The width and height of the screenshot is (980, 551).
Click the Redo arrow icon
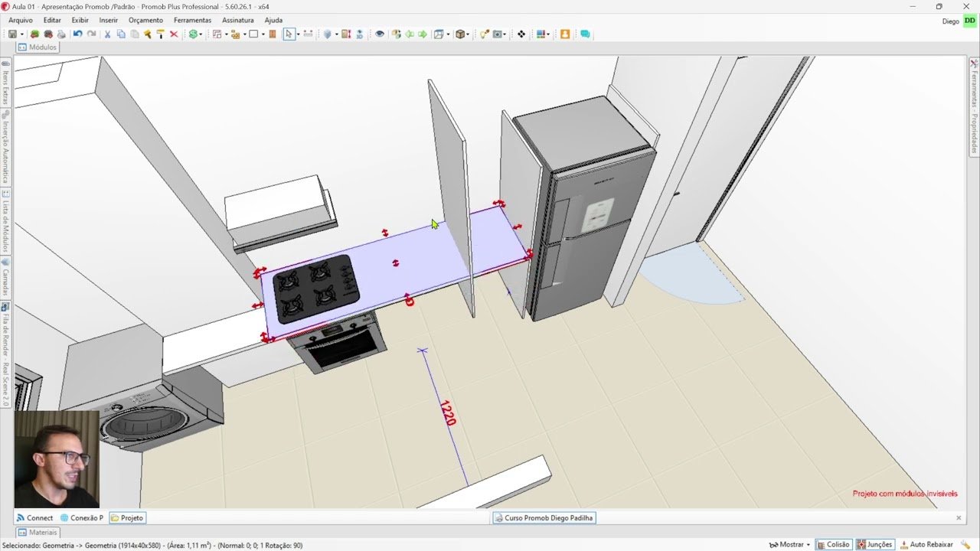click(x=92, y=34)
